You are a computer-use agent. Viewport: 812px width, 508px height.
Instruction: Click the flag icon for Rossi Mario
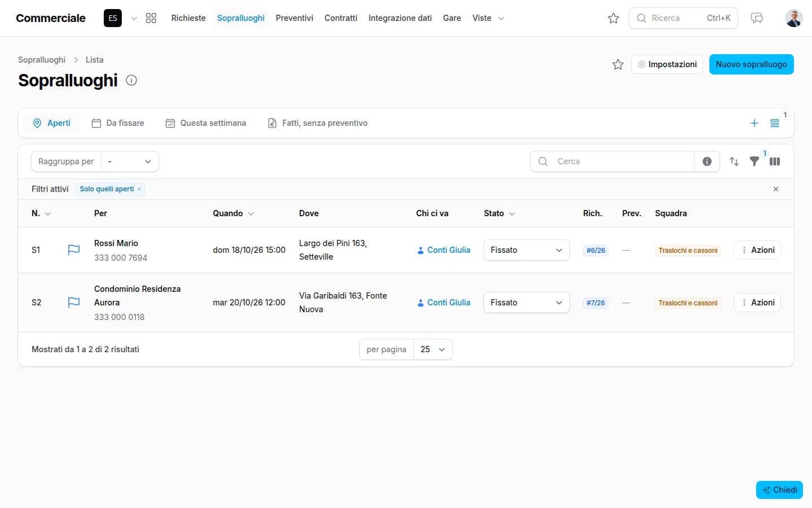click(74, 250)
